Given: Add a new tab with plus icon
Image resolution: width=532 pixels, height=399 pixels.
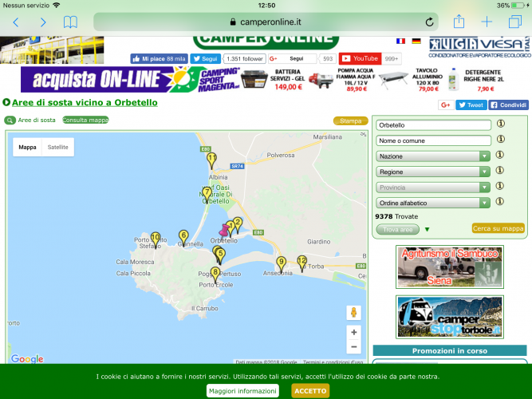Looking at the screenshot, I should point(487,22).
